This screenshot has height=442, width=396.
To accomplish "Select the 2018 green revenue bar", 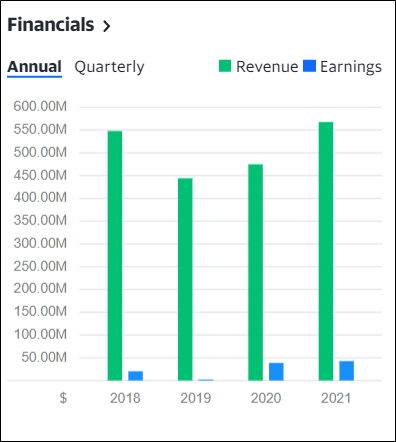I will point(115,256).
